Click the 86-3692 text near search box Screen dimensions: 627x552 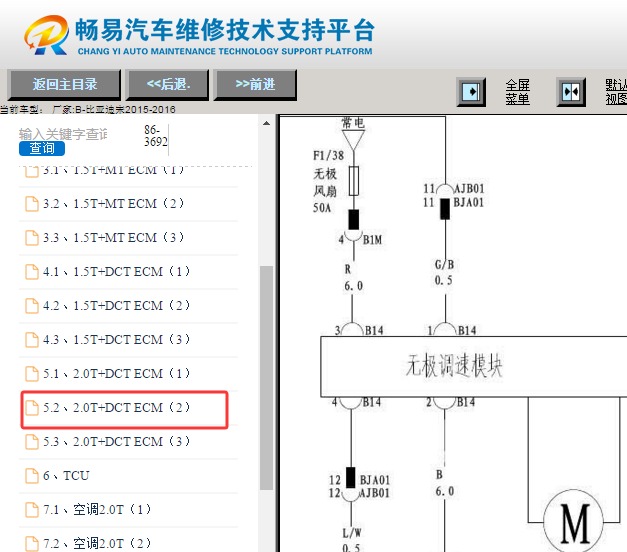tap(156, 136)
